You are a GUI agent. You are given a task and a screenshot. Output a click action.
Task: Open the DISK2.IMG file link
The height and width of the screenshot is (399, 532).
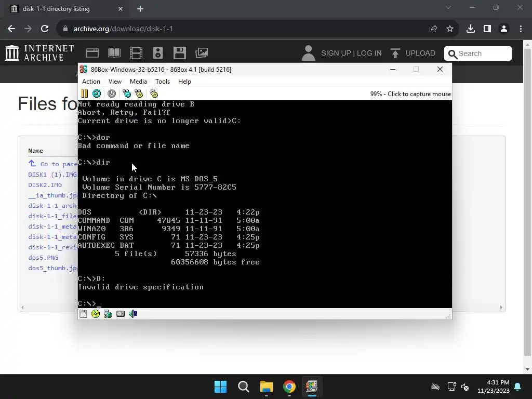[x=45, y=185]
